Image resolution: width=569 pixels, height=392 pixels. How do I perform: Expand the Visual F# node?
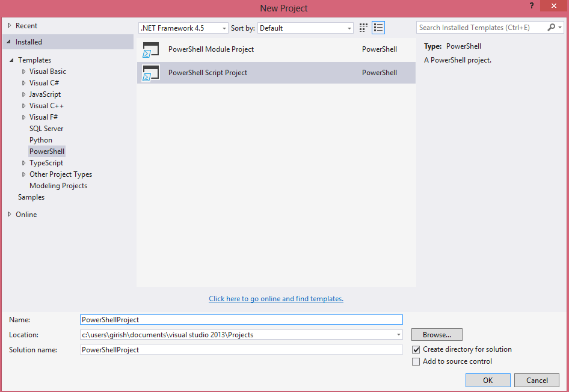tap(23, 117)
